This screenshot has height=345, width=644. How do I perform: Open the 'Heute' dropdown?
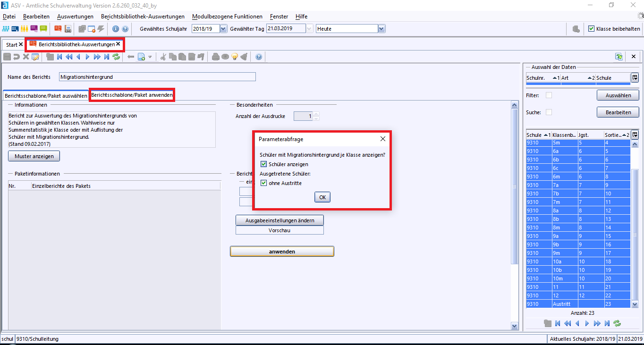point(381,29)
